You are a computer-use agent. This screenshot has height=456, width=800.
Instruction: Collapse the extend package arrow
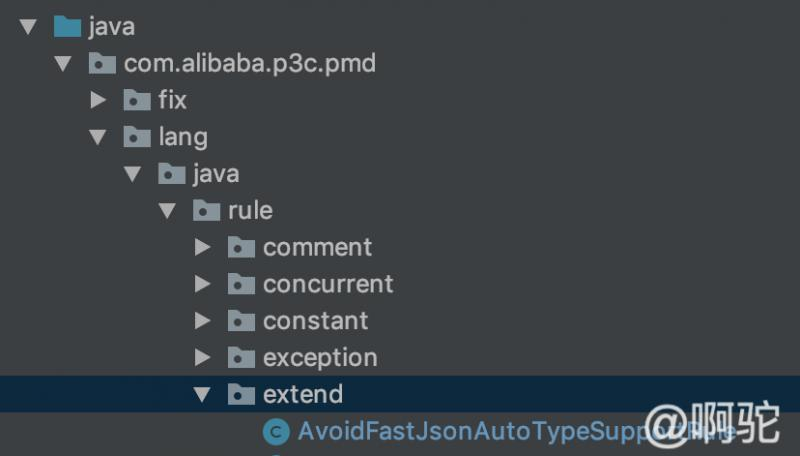[203, 394]
